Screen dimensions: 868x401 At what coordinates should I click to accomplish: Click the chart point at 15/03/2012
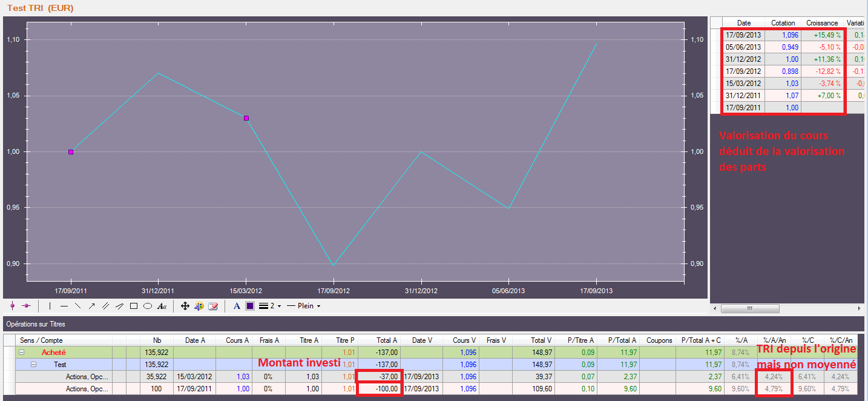coord(246,118)
